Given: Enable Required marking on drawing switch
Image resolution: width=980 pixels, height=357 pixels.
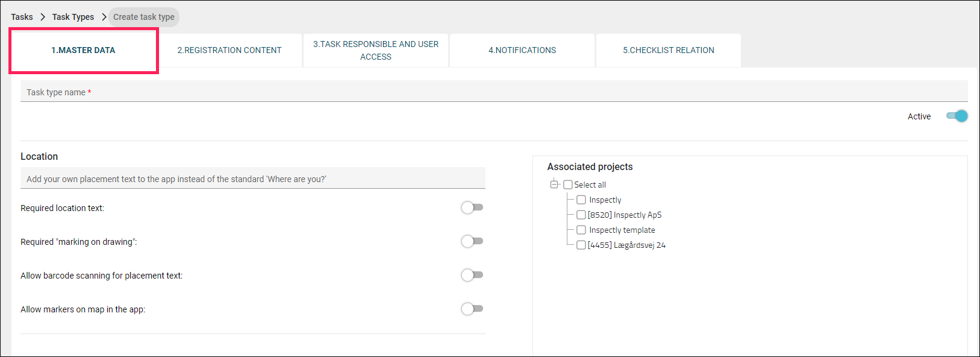Looking at the screenshot, I should (472, 241).
